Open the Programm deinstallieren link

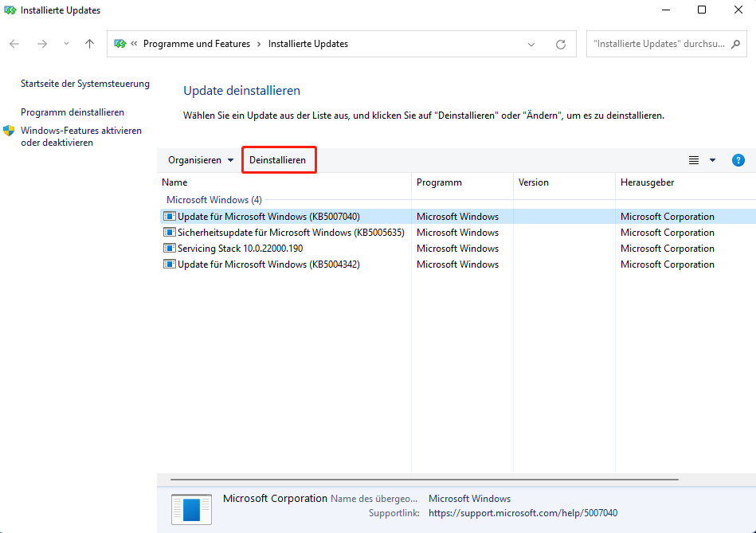tap(72, 112)
